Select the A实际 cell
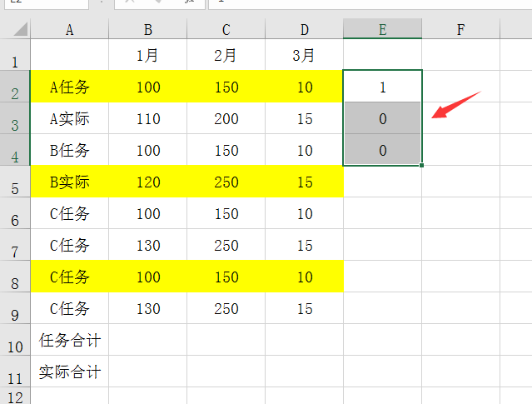The height and width of the screenshot is (404, 532). 70,118
